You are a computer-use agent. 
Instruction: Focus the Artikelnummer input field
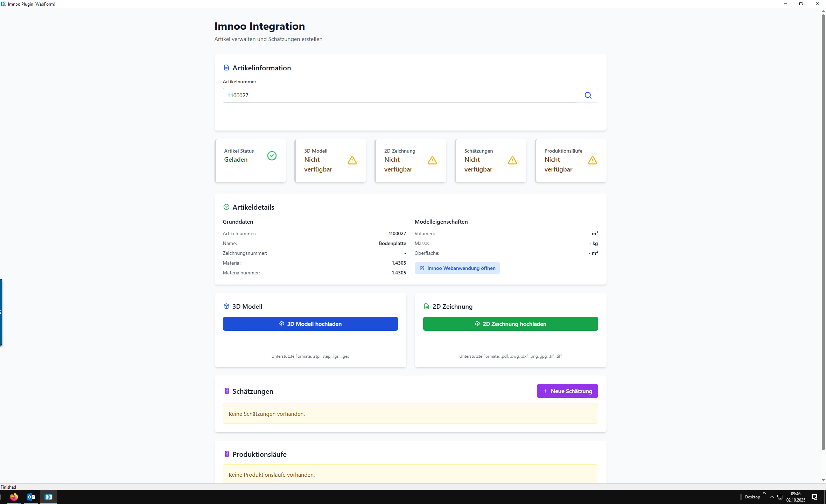(x=400, y=95)
